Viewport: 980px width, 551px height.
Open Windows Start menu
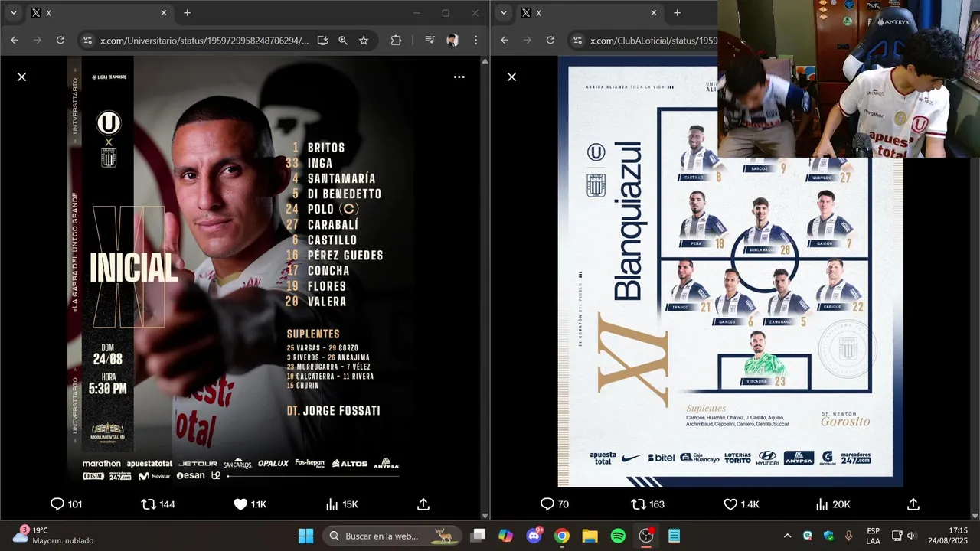(x=305, y=536)
